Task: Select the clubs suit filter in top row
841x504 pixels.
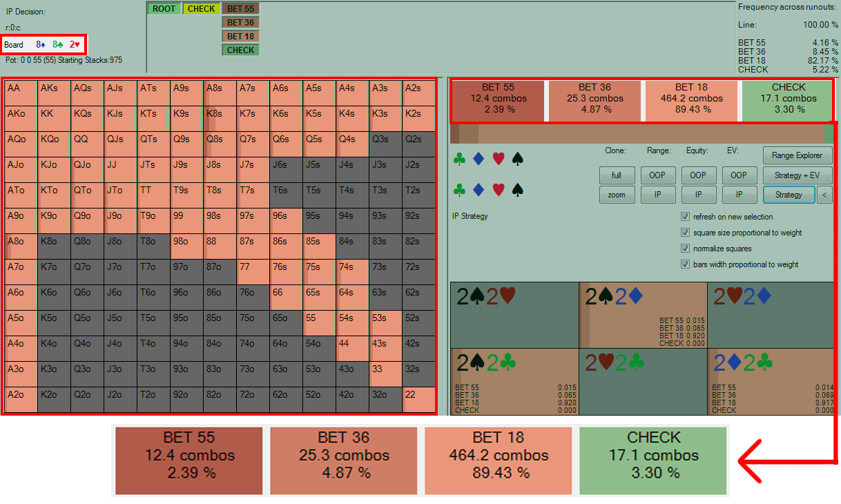Action: (x=459, y=159)
